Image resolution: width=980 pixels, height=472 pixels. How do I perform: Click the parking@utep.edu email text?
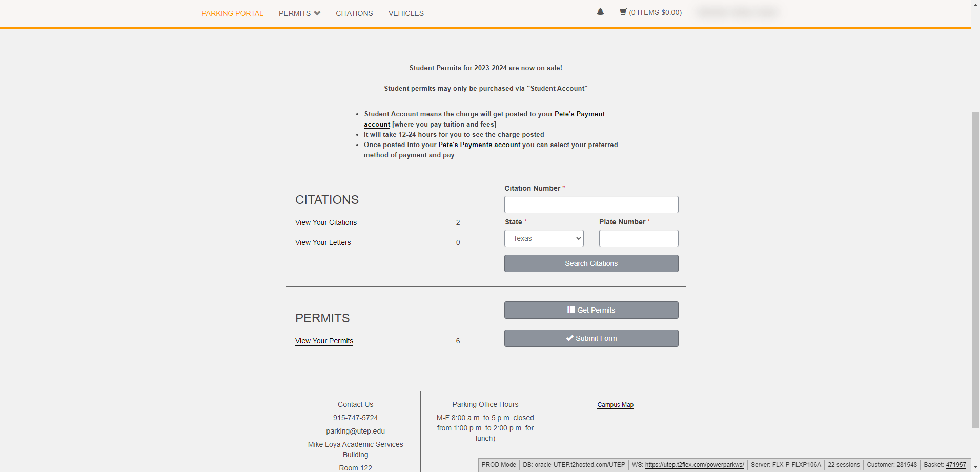tap(355, 431)
